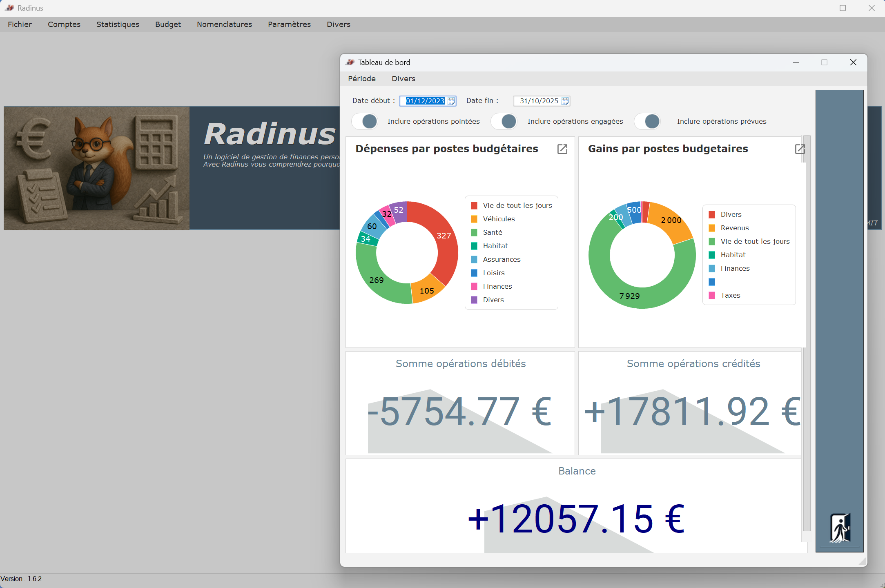Image resolution: width=885 pixels, height=588 pixels.
Task: Click red Divers legend color swatch
Action: click(712, 214)
